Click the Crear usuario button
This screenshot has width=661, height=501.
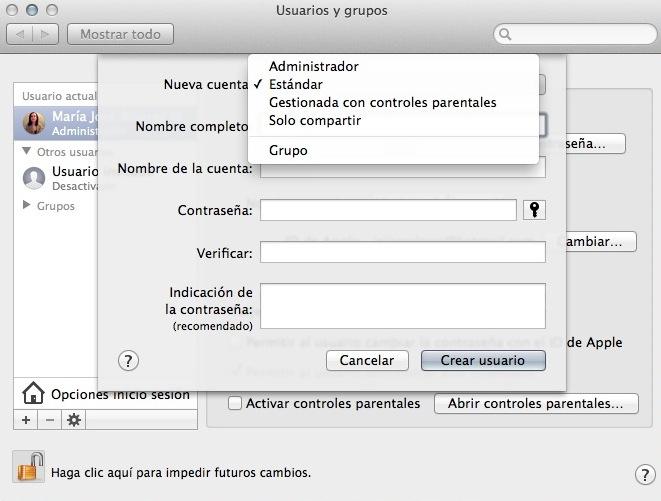coord(483,361)
